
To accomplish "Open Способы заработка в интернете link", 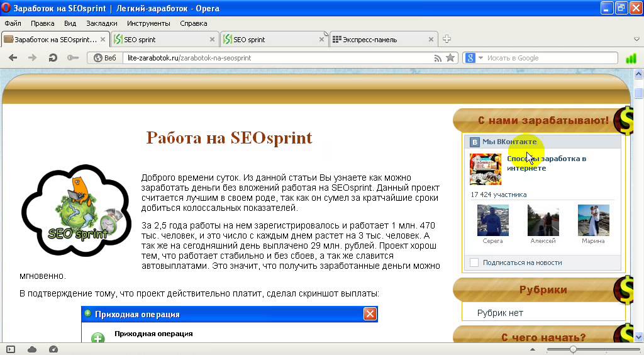I will [547, 163].
